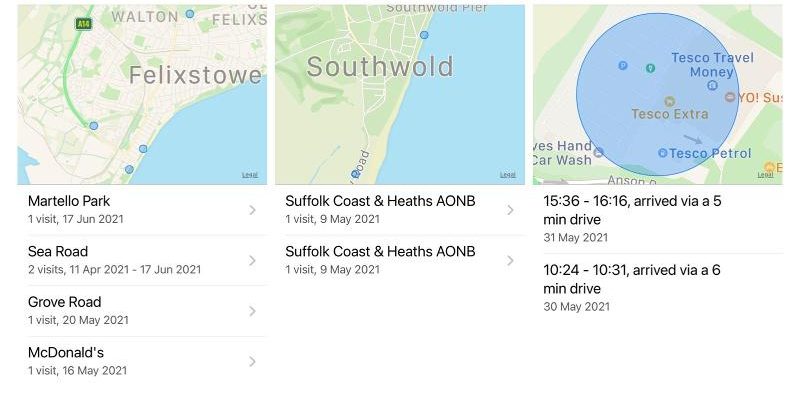Click the Tesco Travel Money icon
Screen dimensions: 800x400
712,86
